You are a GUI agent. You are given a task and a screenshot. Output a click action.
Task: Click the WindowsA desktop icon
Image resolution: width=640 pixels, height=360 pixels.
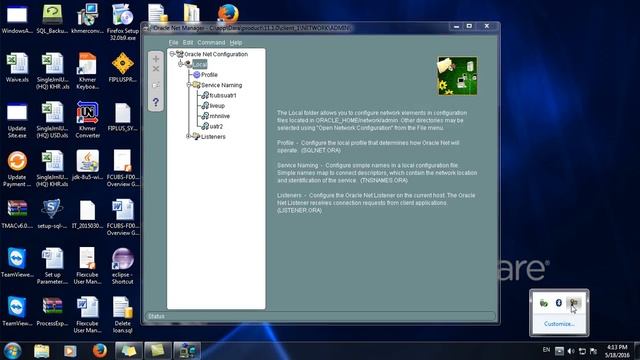click(x=17, y=19)
